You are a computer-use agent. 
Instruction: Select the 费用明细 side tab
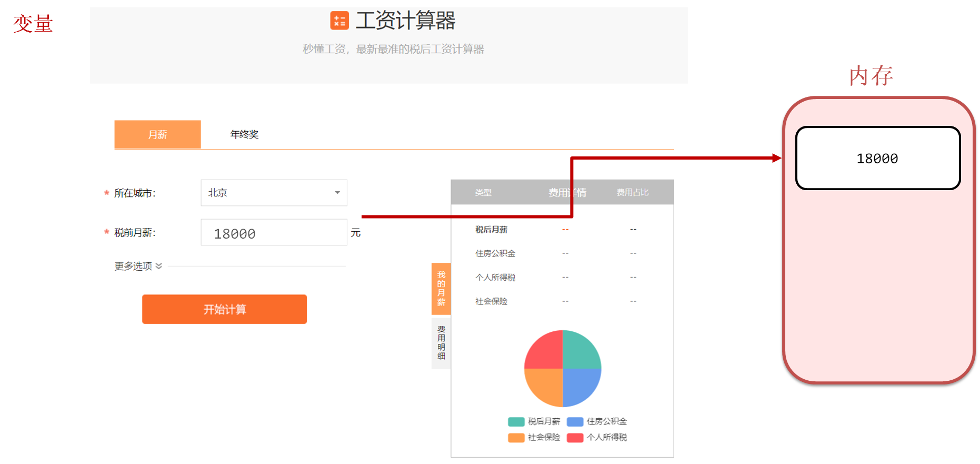[441, 343]
